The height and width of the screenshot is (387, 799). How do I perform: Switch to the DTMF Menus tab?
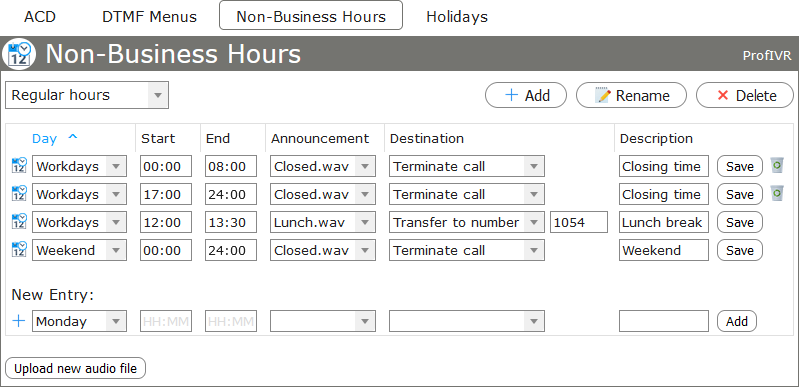tap(149, 16)
